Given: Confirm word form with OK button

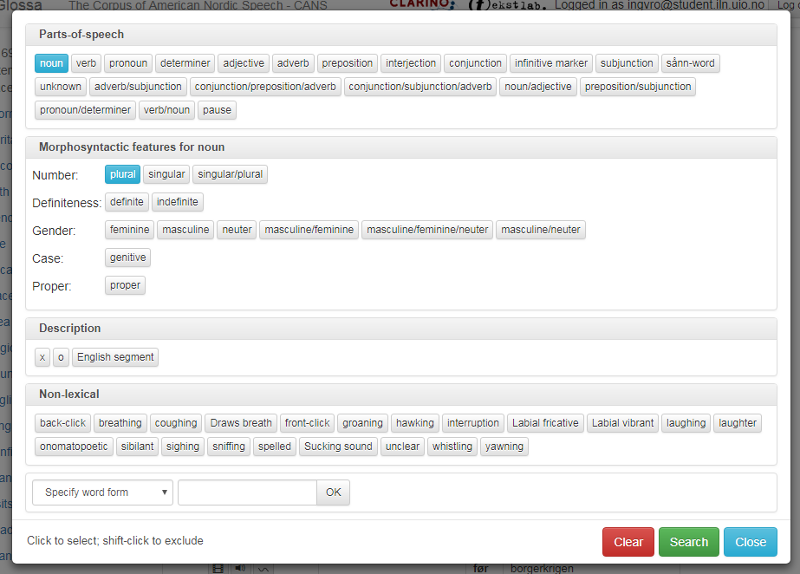Looking at the screenshot, I should pos(333,492).
